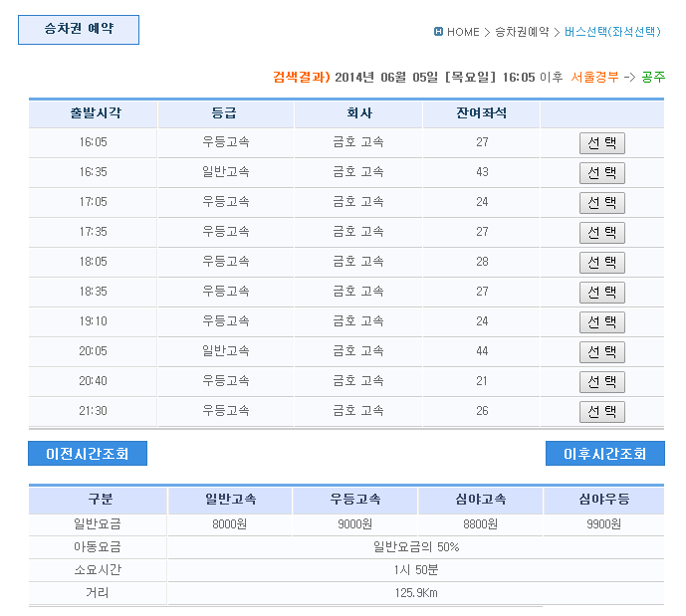Click the 잔여좌석 column header
This screenshot has width=686, height=616.
481,114
